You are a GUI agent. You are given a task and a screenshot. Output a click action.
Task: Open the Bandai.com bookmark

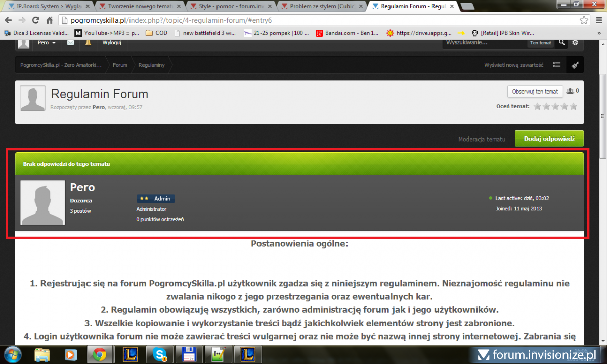click(347, 33)
